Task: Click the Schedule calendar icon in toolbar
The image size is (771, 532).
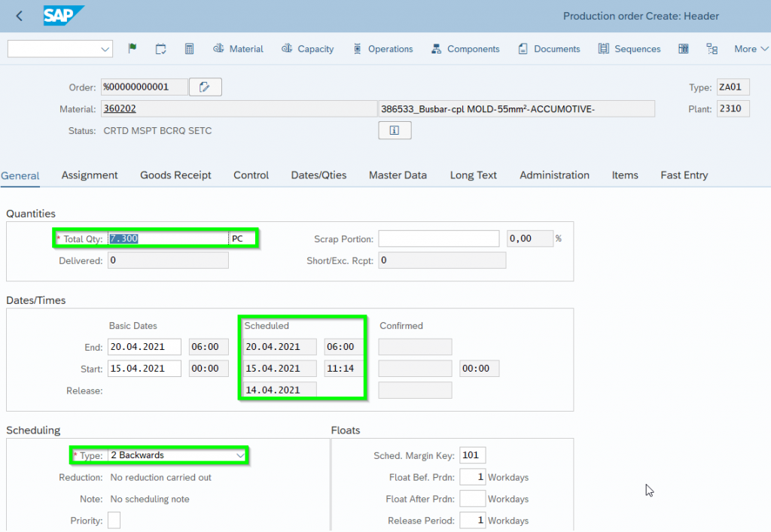Action: [161, 49]
